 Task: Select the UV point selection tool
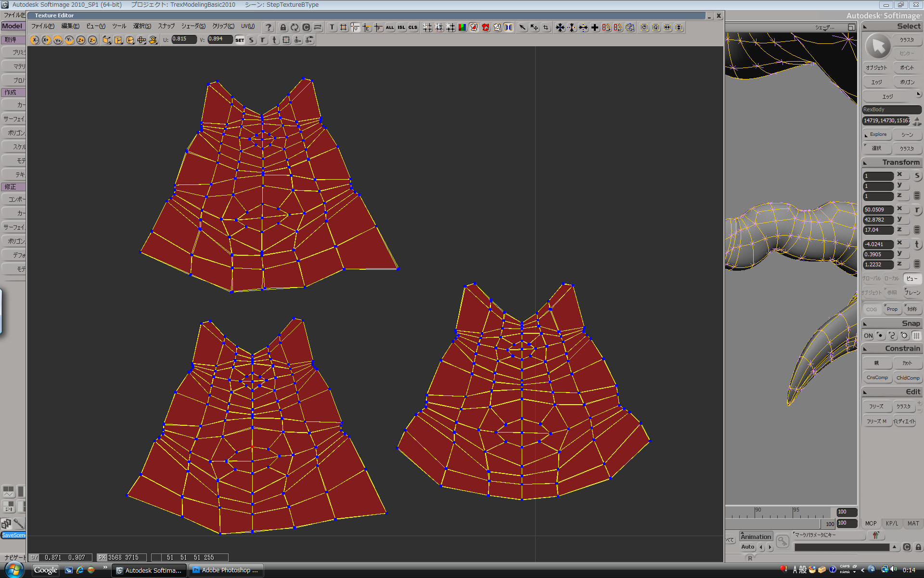[x=355, y=27]
